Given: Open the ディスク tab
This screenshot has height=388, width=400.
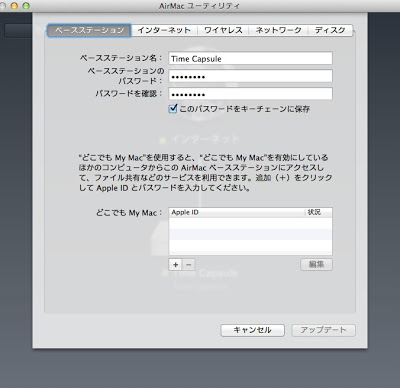Looking at the screenshot, I should [330, 30].
